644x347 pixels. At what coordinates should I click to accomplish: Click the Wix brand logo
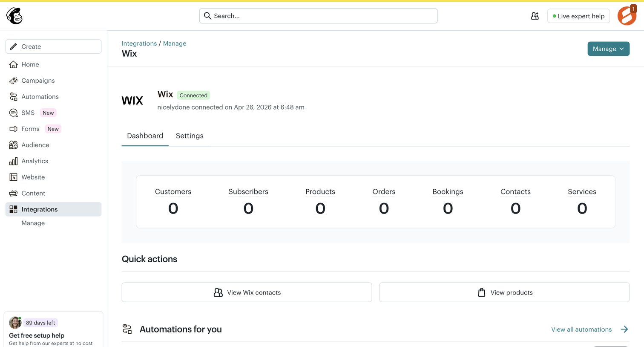click(132, 101)
